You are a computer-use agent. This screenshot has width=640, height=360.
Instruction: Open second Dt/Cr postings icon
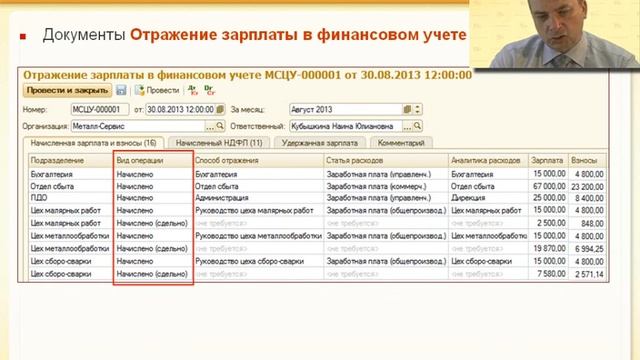pos(209,90)
